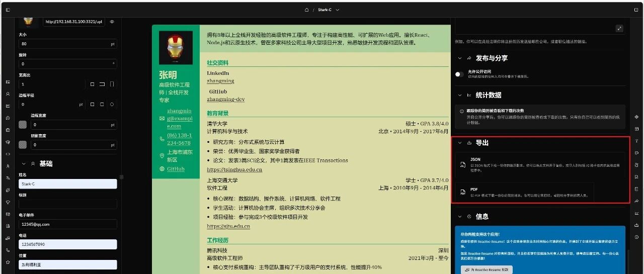This screenshot has width=644, height=274.
Task: Open the palette Theme icon in right rail
Action: 636,153
